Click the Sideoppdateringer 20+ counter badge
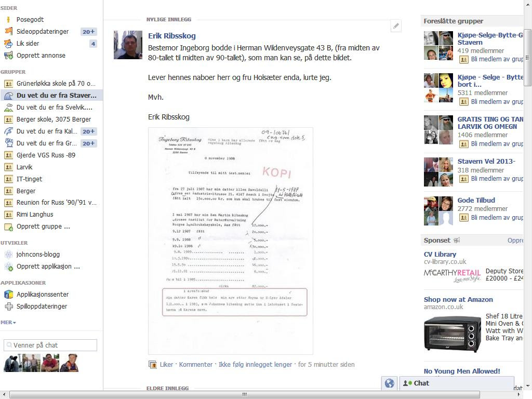Screen dimensions: 532x399 [88, 32]
